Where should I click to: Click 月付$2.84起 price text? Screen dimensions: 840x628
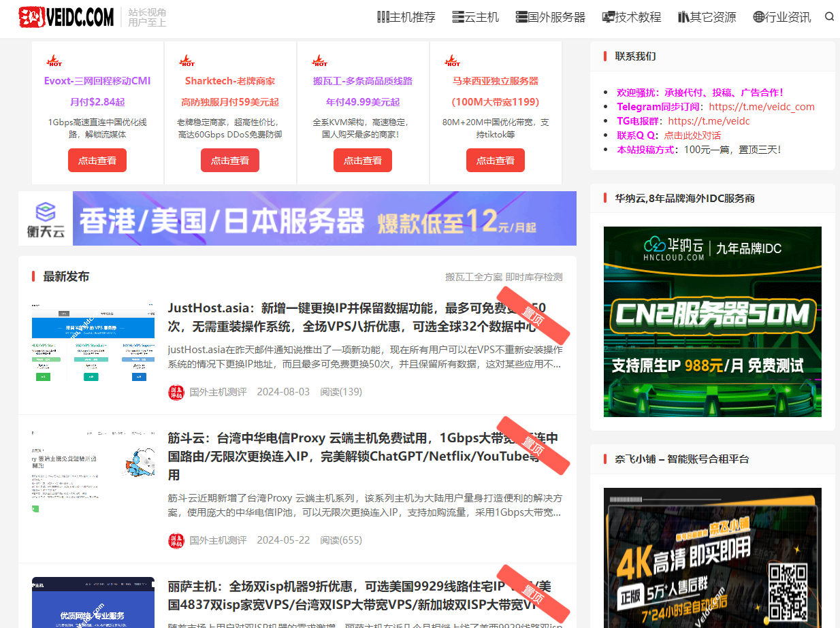pyautogui.click(x=97, y=102)
